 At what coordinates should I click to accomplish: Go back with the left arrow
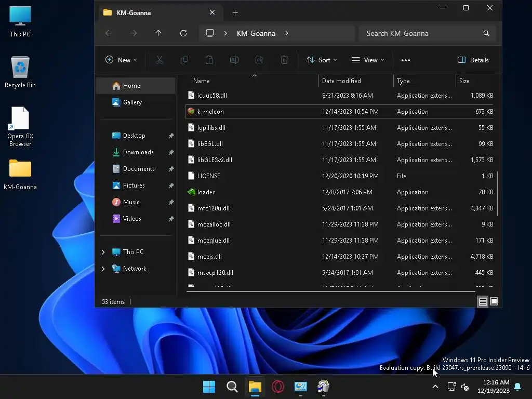tap(109, 33)
